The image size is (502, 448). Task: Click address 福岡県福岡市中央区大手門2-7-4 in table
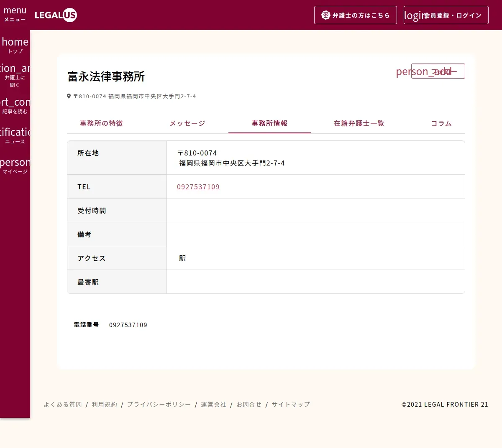(x=232, y=163)
